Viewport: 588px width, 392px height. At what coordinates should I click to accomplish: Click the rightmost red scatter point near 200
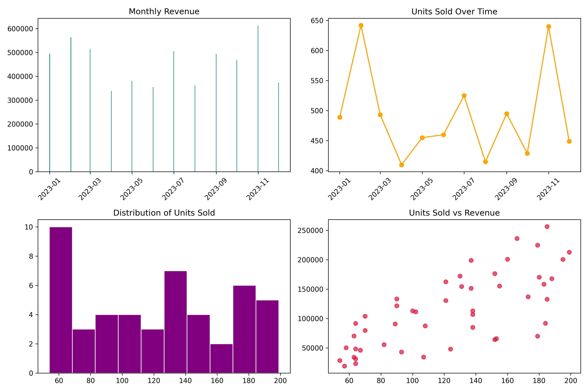click(569, 252)
